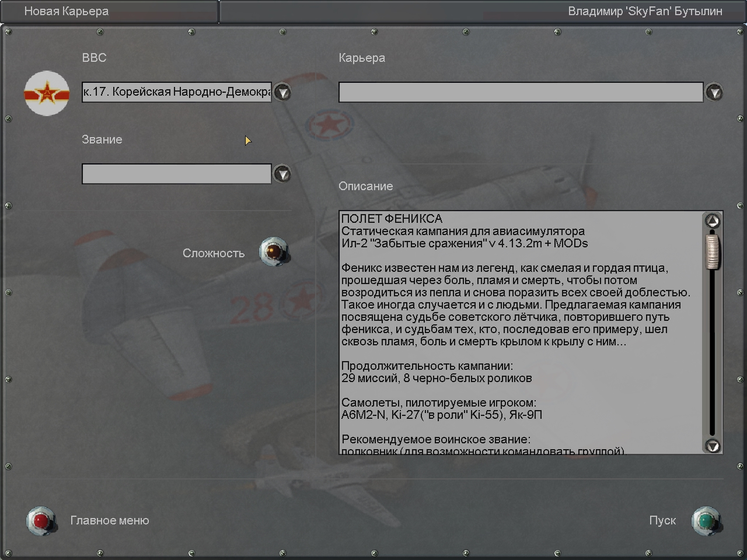The width and height of the screenshot is (747, 560).
Task: Click the ВВС air force selection field
Action: (x=177, y=92)
